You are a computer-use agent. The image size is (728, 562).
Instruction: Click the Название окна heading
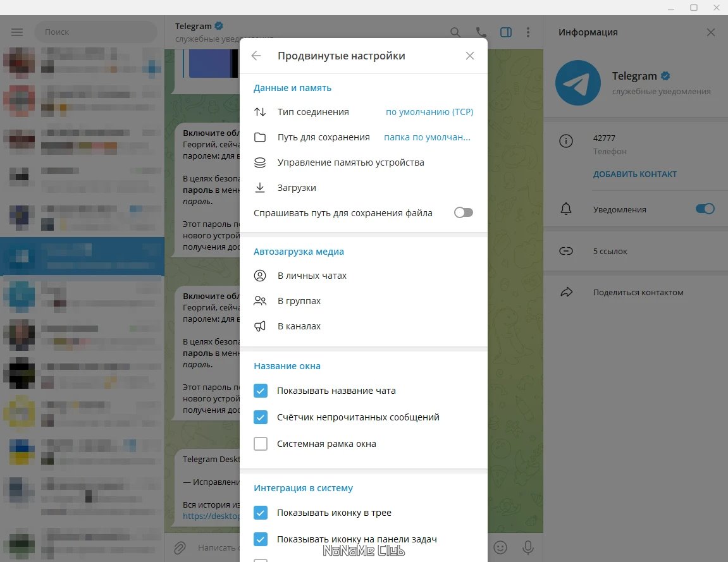pyautogui.click(x=287, y=366)
